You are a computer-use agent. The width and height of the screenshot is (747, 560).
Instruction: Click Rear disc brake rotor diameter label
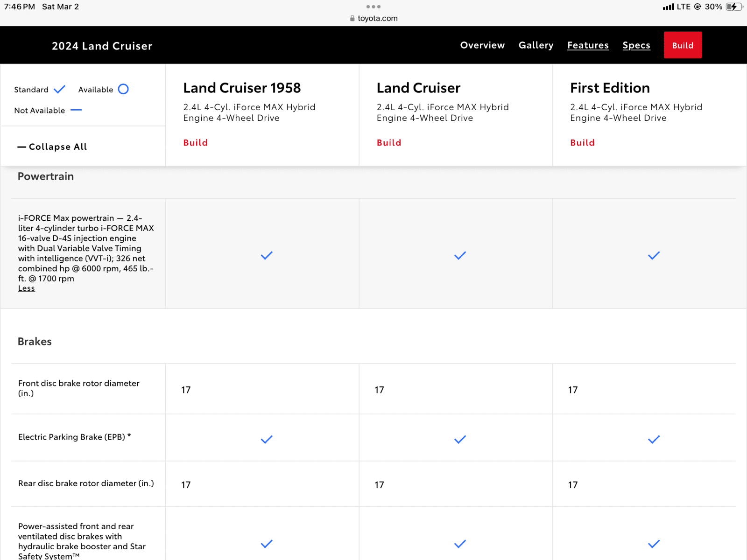coord(86,483)
